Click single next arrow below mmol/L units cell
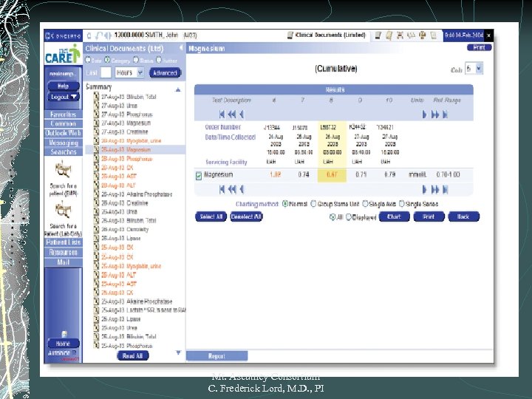This screenshot has width=532, height=399. coord(424,189)
